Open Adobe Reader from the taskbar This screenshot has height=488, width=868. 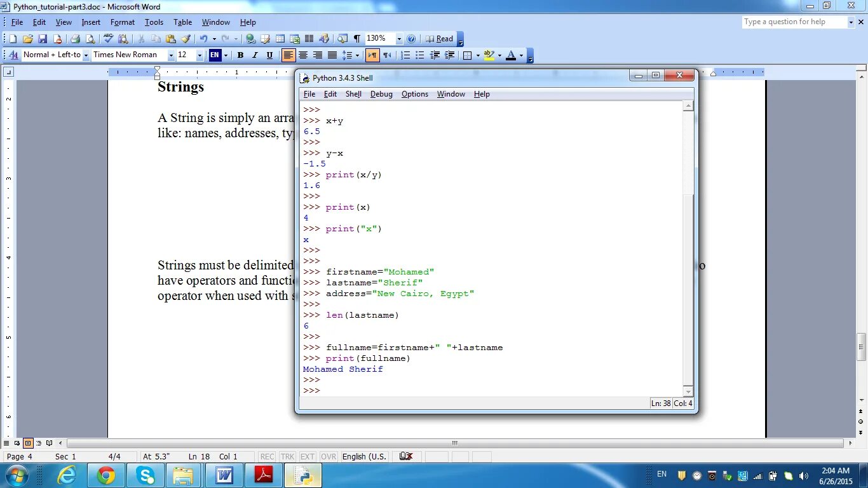tap(264, 475)
